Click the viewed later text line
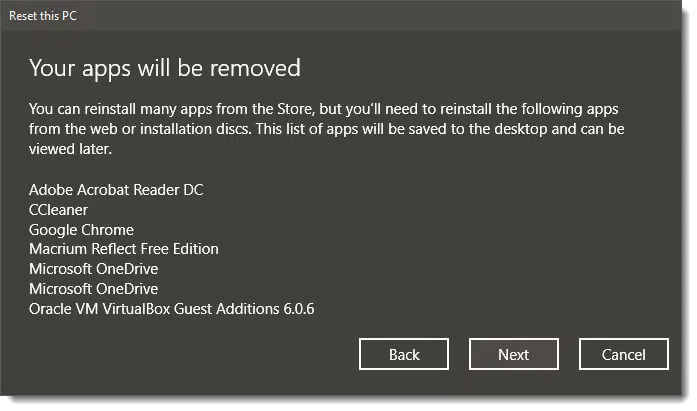Image resolution: width=697 pixels, height=411 pixels. tap(70, 149)
